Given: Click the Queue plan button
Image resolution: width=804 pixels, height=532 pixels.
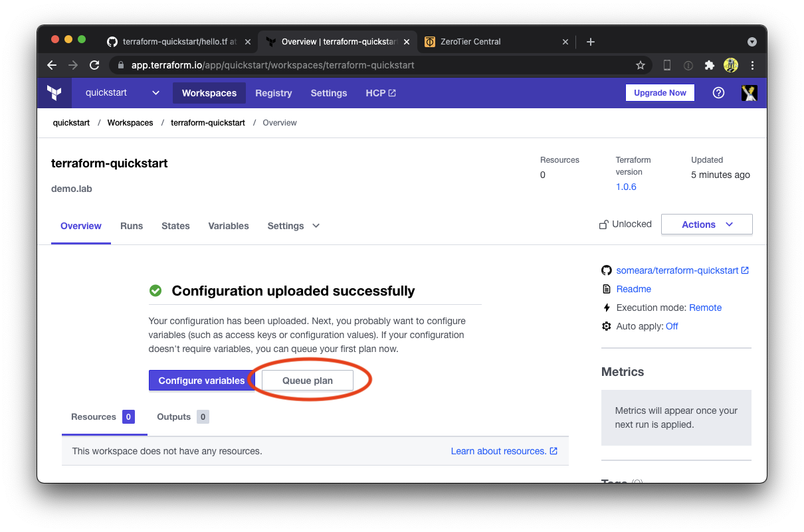Looking at the screenshot, I should [308, 381].
